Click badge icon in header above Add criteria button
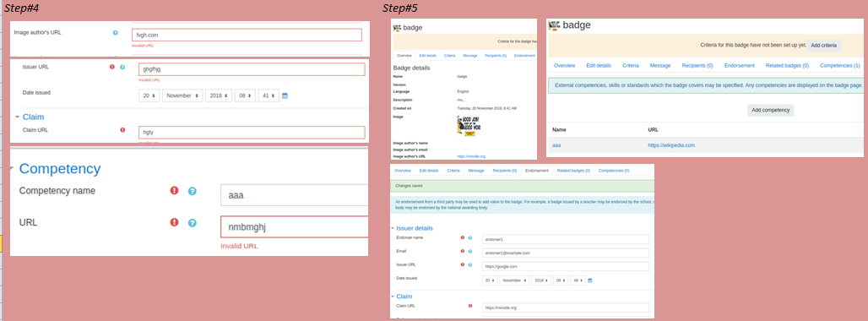The width and height of the screenshot is (868, 321). click(x=554, y=24)
